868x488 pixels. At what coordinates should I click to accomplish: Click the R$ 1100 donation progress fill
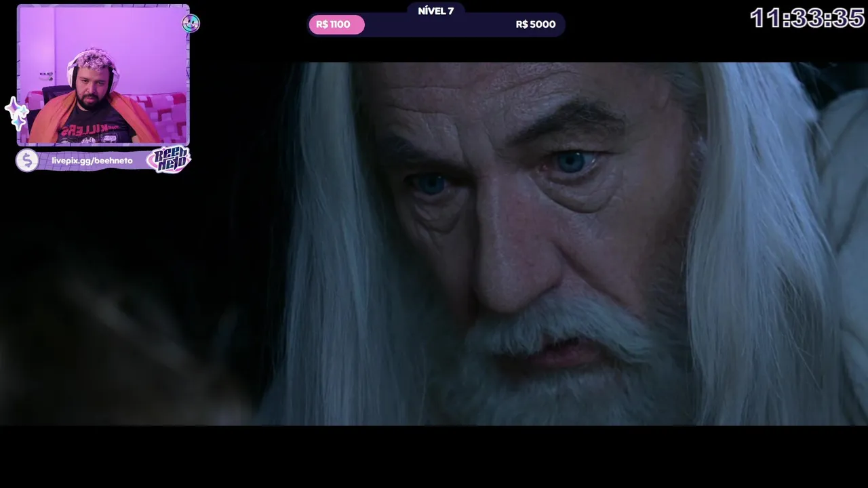(x=336, y=25)
